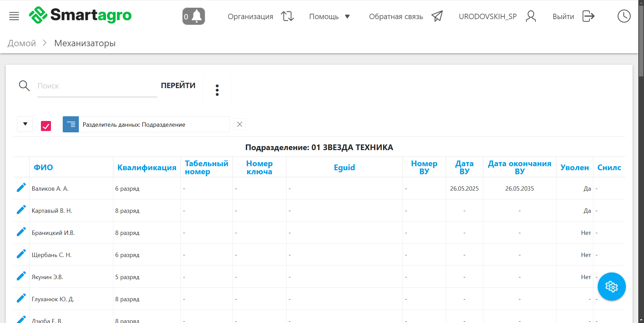Open the hamburger navigation menu
This screenshot has height=323, width=644.
pos(14,16)
